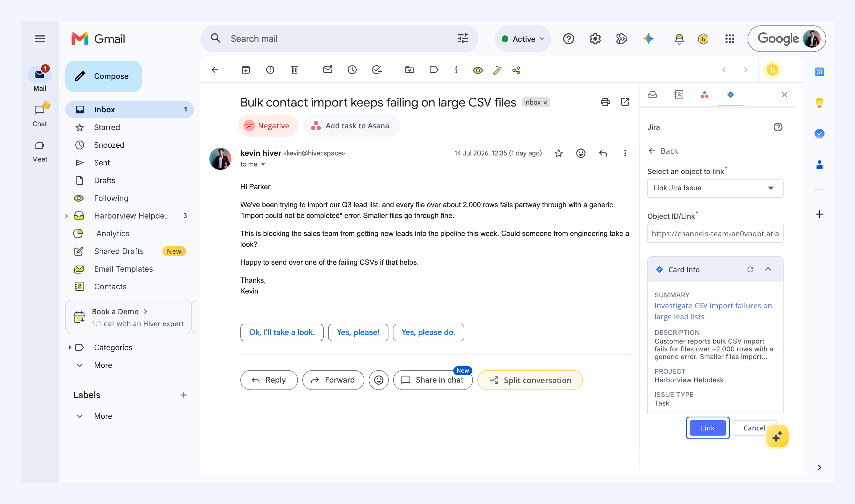Image resolution: width=855 pixels, height=504 pixels.
Task: Click Add task to Asana
Action: (351, 126)
